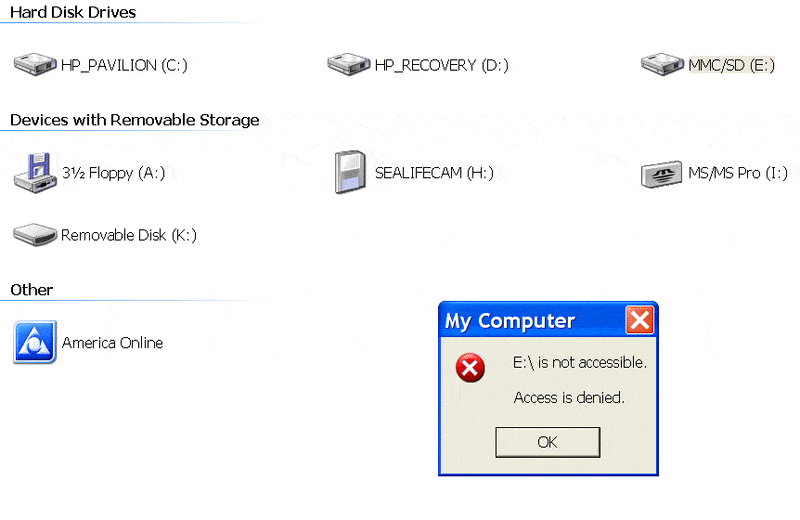Click the HP_PAVILION (C:) label text
The image size is (800, 520).
pyautogui.click(x=124, y=65)
